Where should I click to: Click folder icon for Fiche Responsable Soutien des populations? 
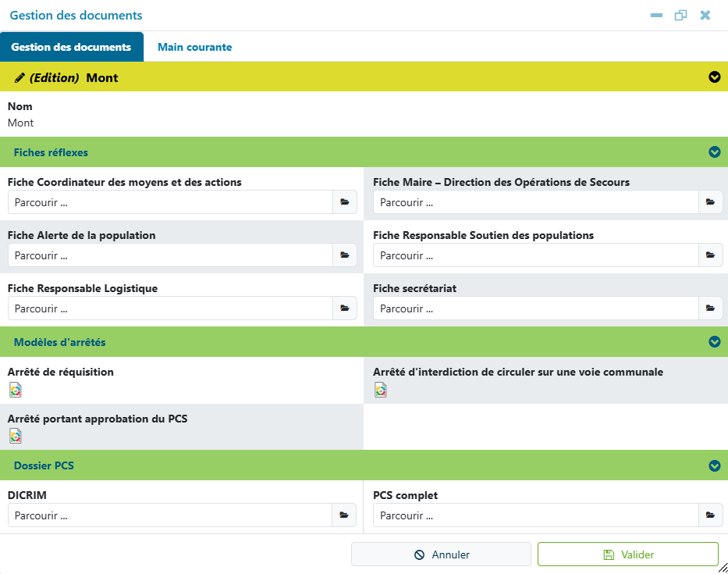coord(710,255)
